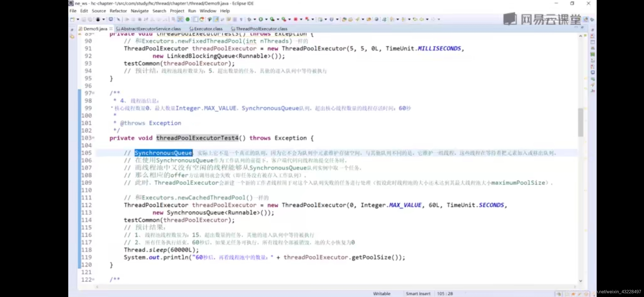The width and height of the screenshot is (644, 297).
Task: Click threadPoolExecutorTest4 method name
Action: click(x=197, y=138)
